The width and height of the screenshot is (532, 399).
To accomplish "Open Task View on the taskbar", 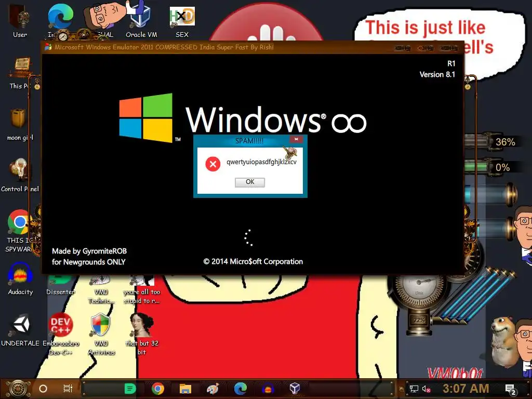I will coord(68,389).
